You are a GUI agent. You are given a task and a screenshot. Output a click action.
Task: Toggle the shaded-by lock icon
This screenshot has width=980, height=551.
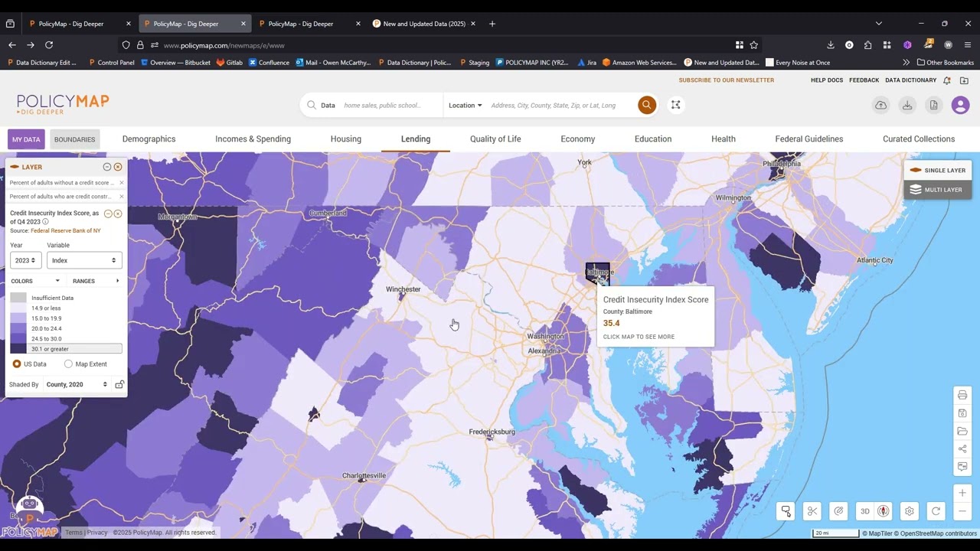119,384
